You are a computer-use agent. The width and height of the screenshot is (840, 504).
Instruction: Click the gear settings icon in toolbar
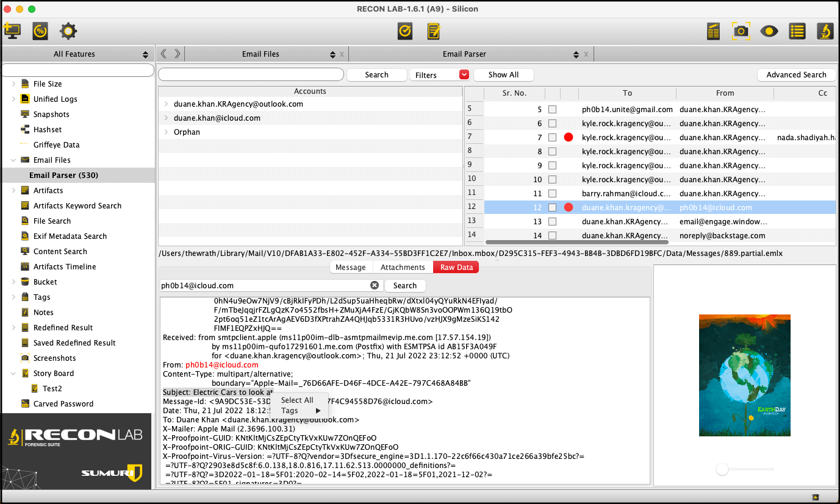68,30
